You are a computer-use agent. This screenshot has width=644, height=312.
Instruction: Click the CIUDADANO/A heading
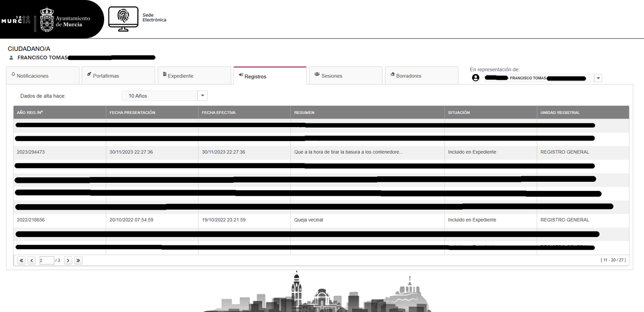[29, 49]
